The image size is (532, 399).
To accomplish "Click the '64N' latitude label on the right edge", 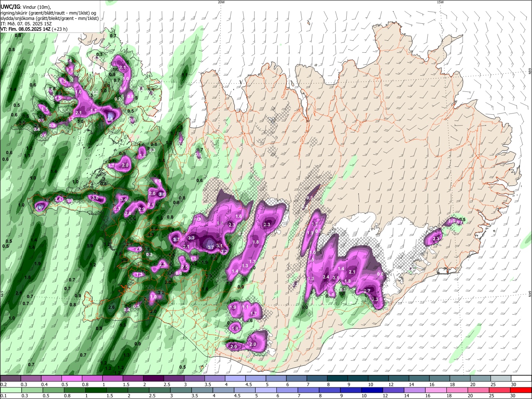I will [530, 293].
